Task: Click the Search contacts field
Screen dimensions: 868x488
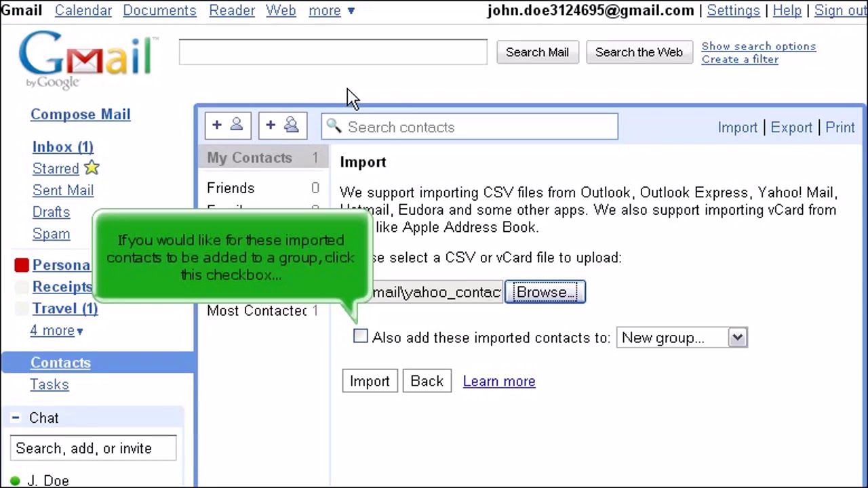Action: 470,127
